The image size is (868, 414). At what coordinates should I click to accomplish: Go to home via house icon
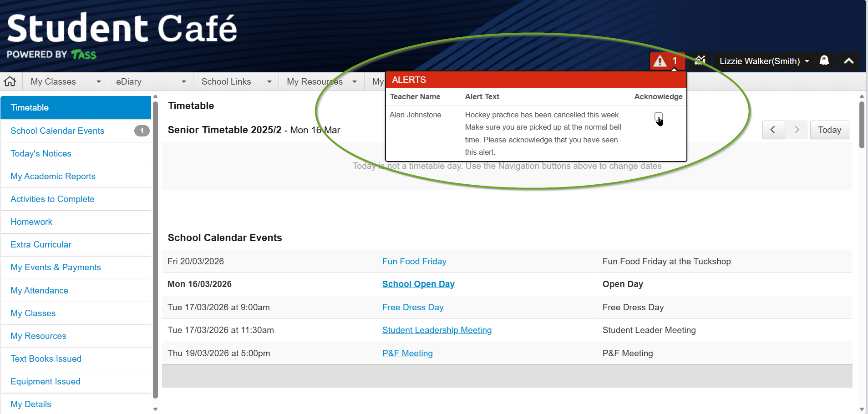pyautogui.click(x=10, y=81)
